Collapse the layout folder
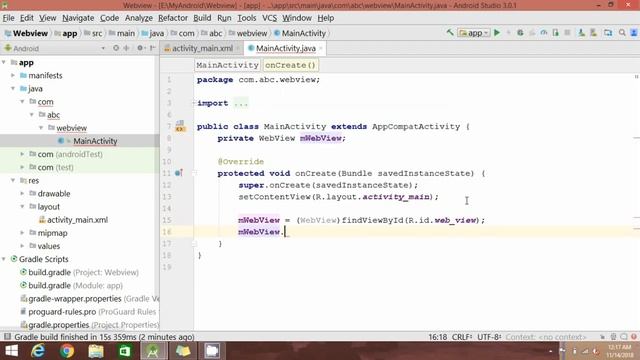640x360 pixels. point(22,207)
